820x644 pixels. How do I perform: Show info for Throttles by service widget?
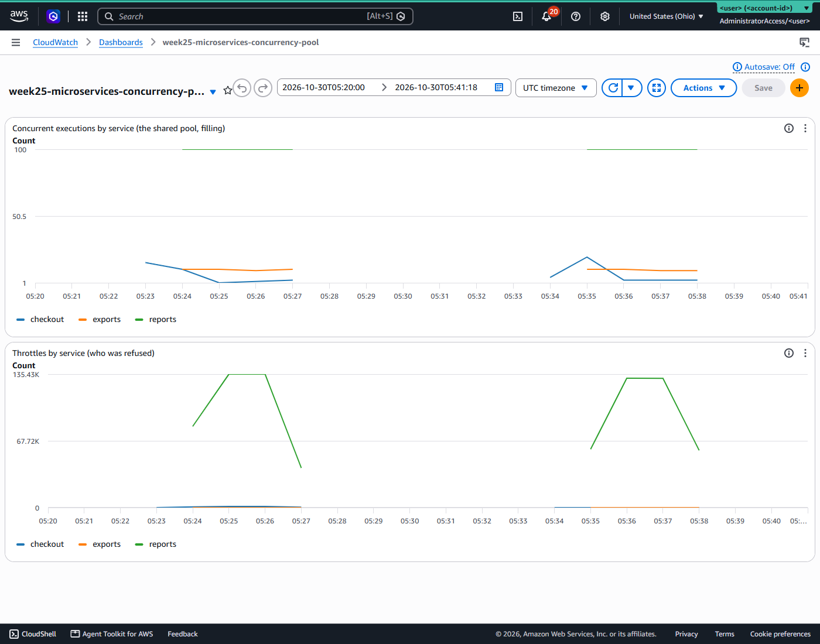[789, 353]
